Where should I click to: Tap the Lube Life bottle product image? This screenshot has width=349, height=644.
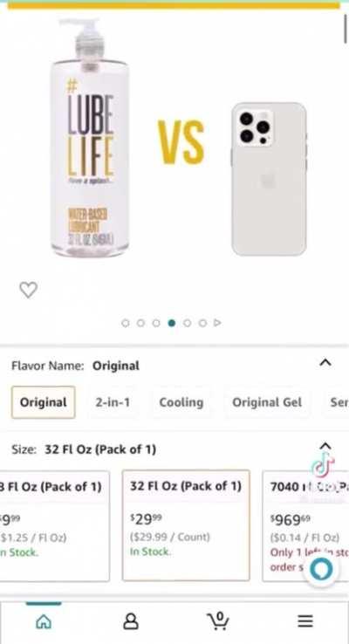pos(89,139)
